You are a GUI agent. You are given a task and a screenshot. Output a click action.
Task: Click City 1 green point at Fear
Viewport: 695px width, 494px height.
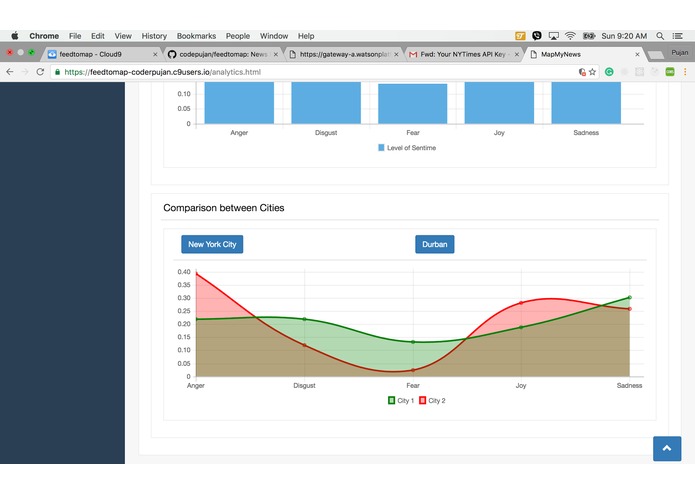pos(413,342)
